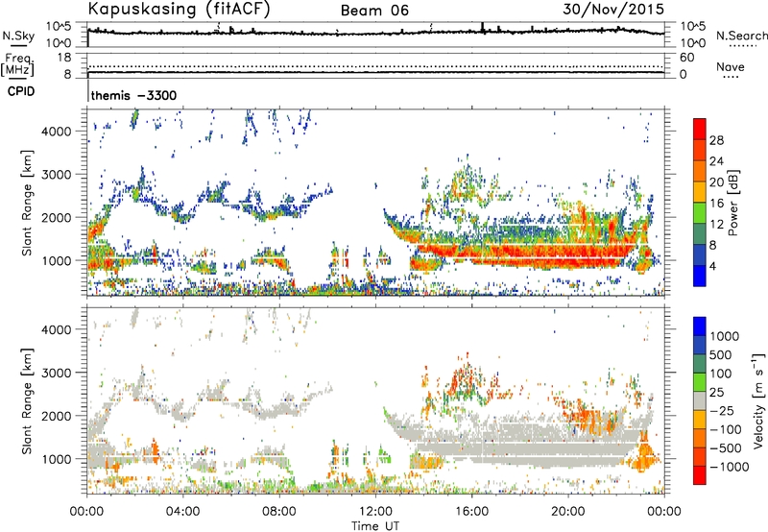Click the "Freq. [MHz]" axis label
Image resolution: width=768 pixels, height=532 pixels.
coord(17,65)
